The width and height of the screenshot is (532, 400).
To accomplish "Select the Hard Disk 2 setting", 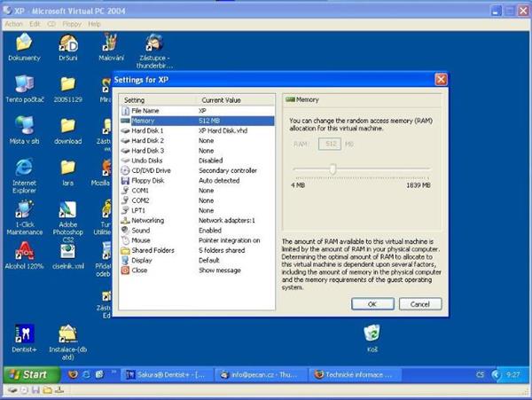I will (197, 140).
